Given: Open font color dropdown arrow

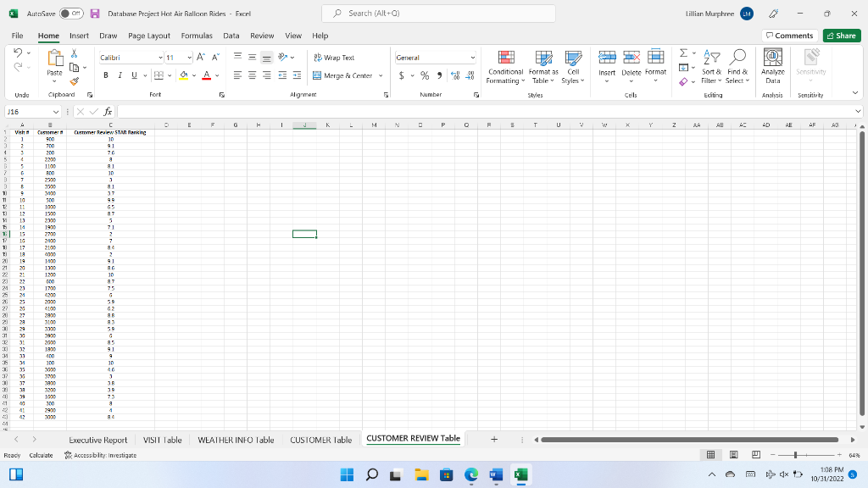Looking at the screenshot, I should click(217, 75).
